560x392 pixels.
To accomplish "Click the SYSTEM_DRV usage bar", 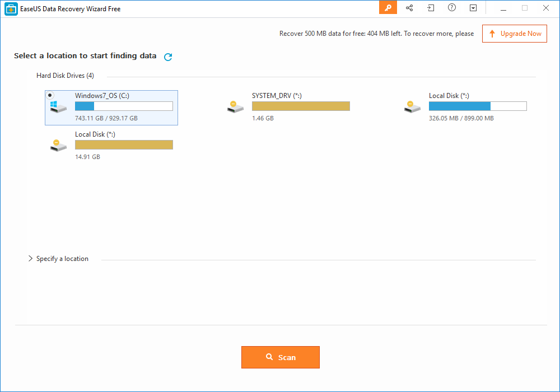I will tap(301, 106).
